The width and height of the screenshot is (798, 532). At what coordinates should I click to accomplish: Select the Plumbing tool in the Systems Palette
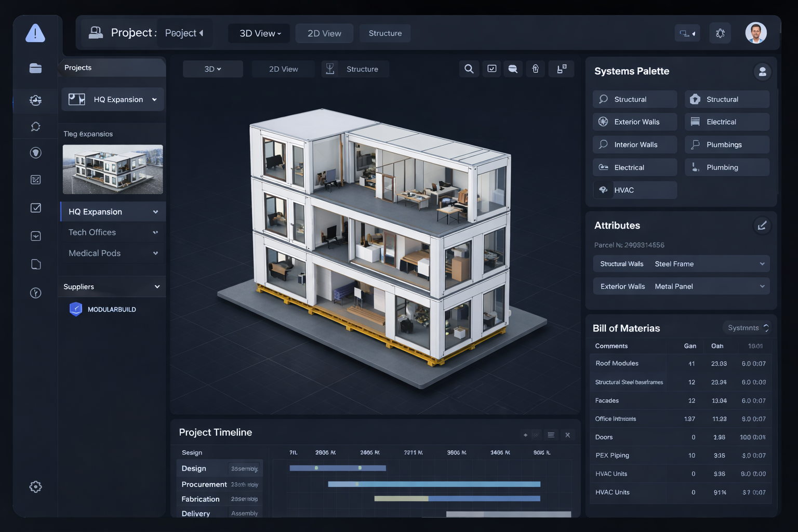pyautogui.click(x=726, y=167)
